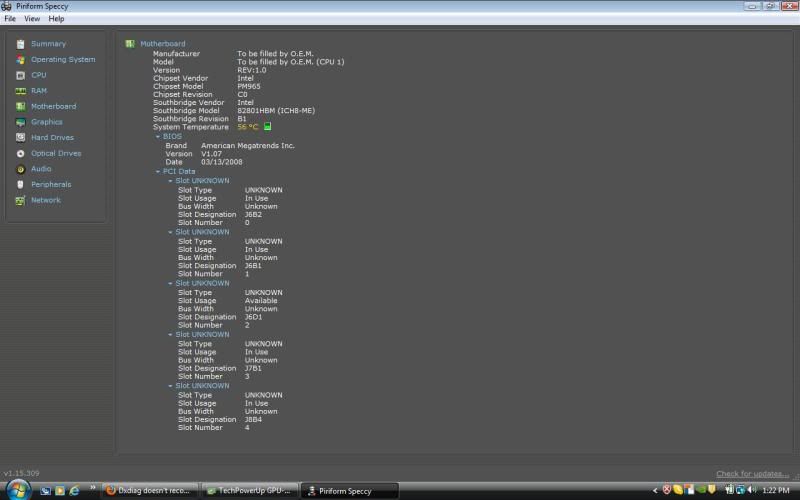Switch to Dxdiag Firefox taskbar button
Screen dimensions: 800x500
(x=150, y=491)
